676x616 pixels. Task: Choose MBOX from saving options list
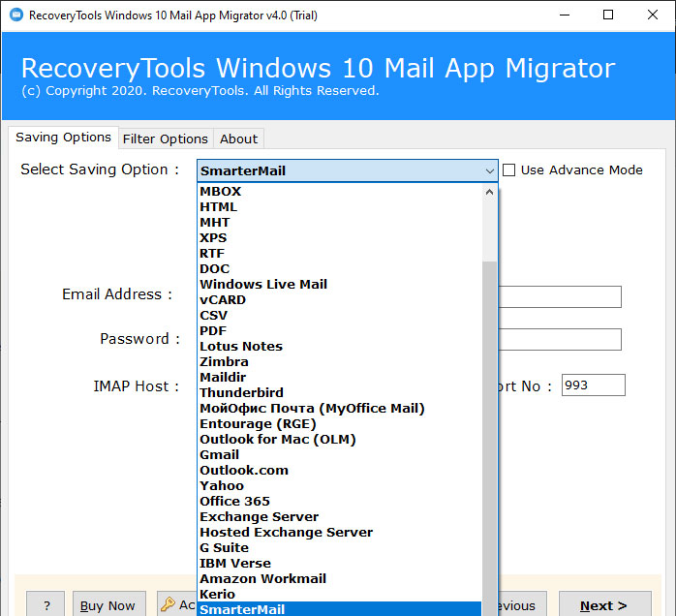[x=340, y=192]
